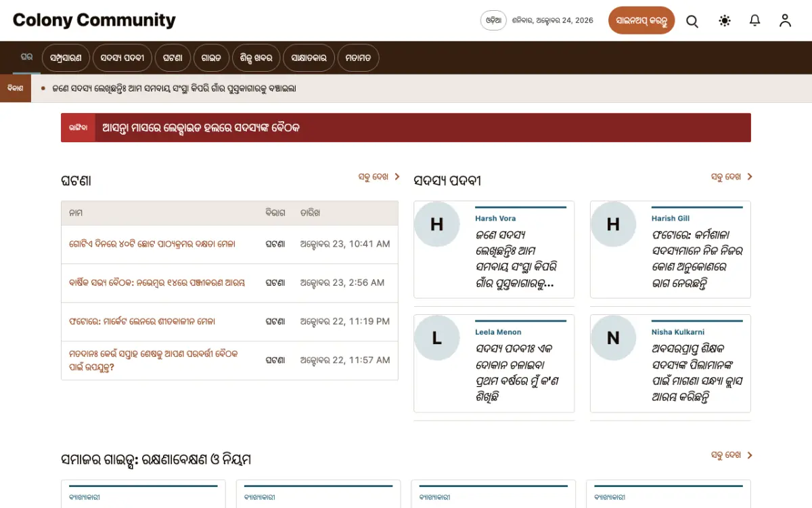Click Harsh Vora's H avatar
This screenshot has width=812, height=508.
[x=437, y=224]
